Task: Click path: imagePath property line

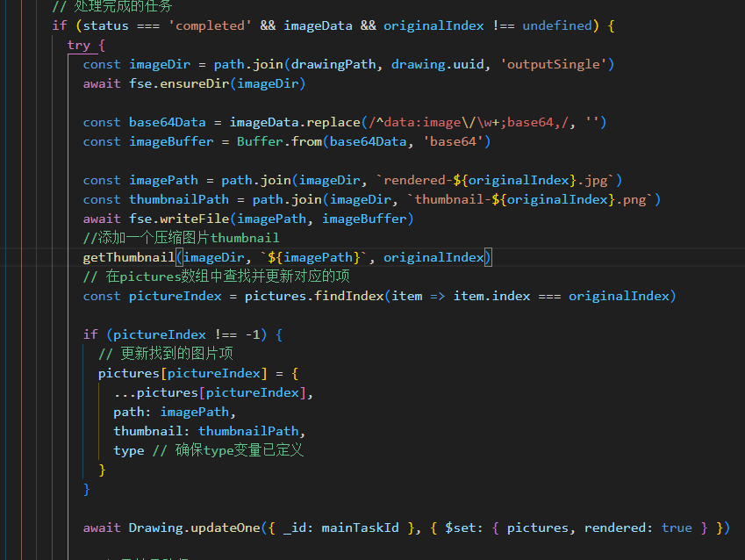Action: click(175, 413)
